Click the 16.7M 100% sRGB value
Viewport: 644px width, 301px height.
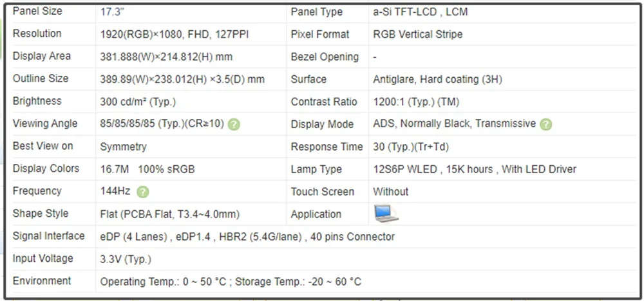147,169
